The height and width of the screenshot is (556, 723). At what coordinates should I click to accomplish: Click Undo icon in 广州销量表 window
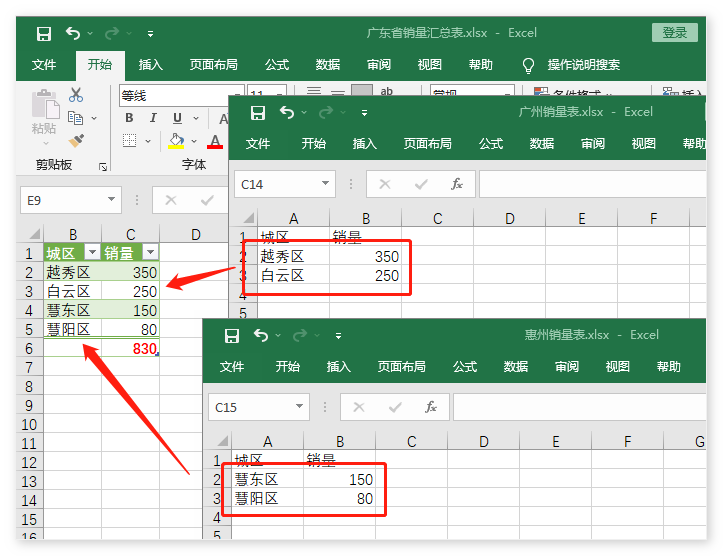[x=287, y=112]
